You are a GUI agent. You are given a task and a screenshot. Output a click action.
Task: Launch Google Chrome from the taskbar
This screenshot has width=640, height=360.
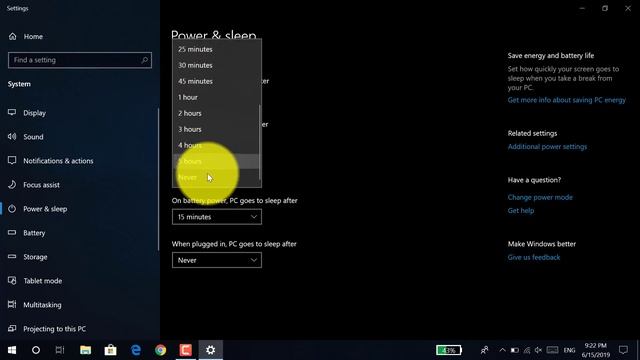click(160, 350)
